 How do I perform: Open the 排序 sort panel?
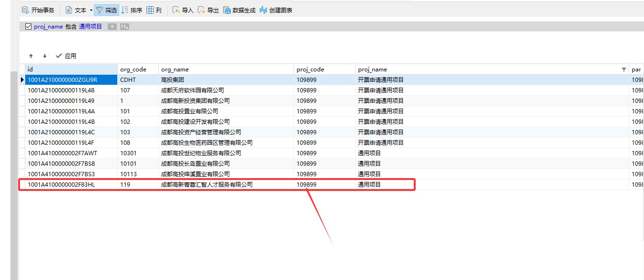pos(132,10)
